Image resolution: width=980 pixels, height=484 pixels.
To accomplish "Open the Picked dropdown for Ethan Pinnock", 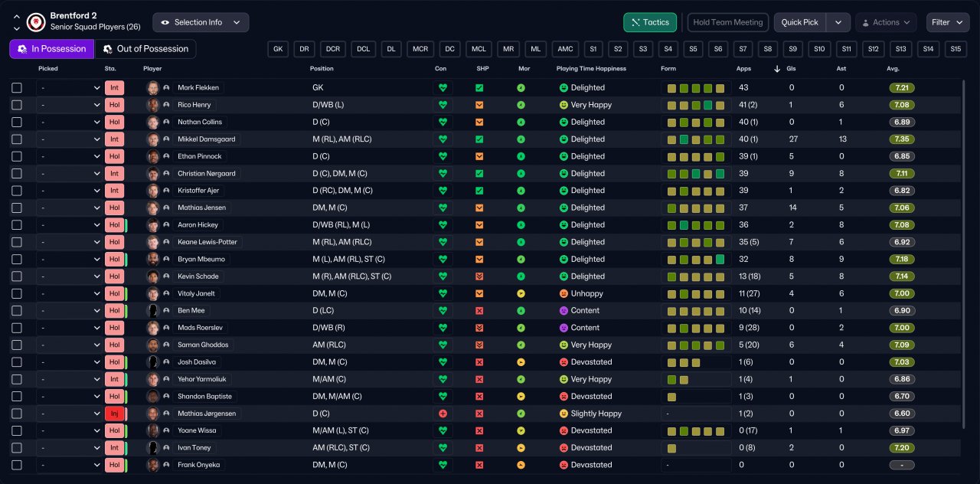I will (x=69, y=156).
